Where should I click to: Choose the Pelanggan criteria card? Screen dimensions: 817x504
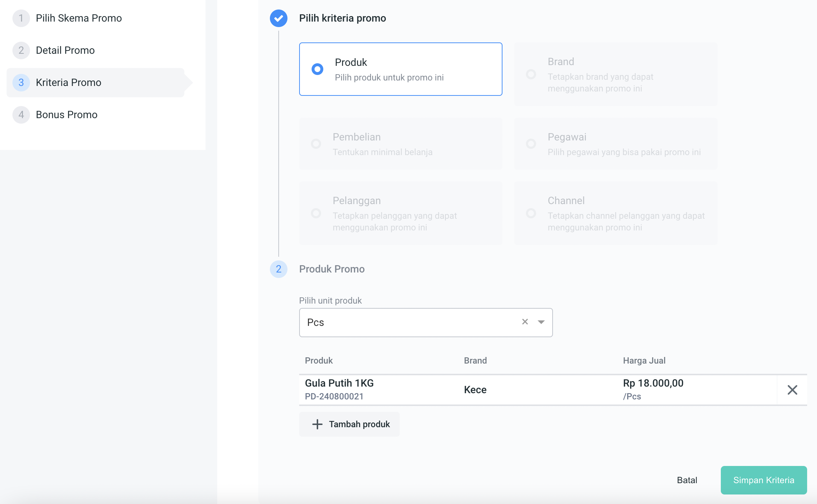click(x=400, y=213)
